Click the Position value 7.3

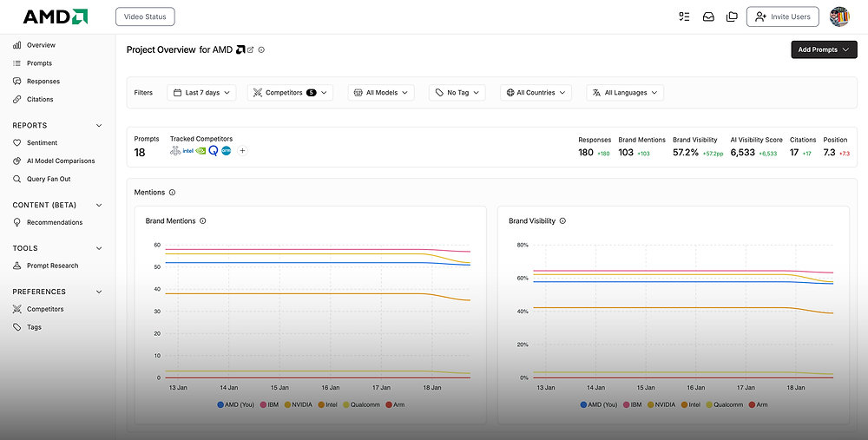(829, 152)
